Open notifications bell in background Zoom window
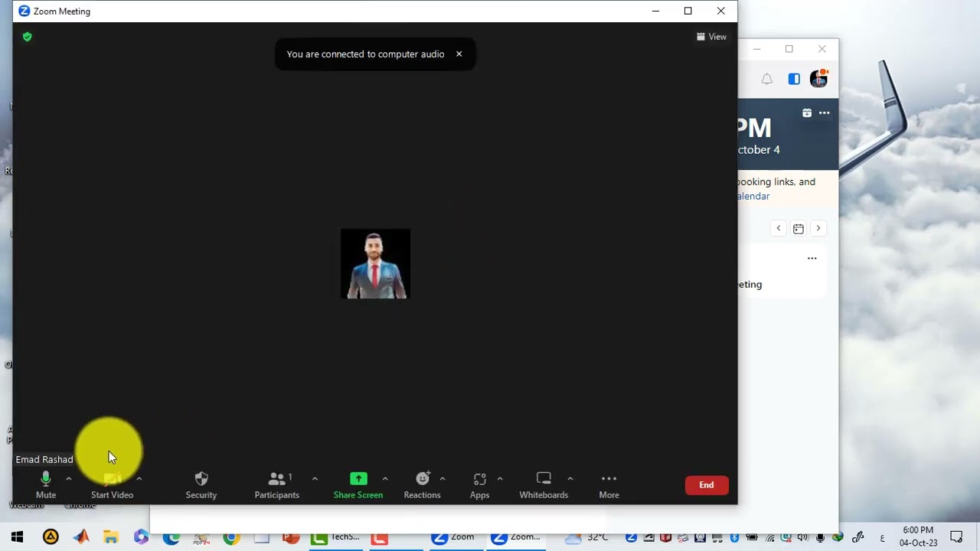Viewport: 980px width, 551px height. coord(766,79)
